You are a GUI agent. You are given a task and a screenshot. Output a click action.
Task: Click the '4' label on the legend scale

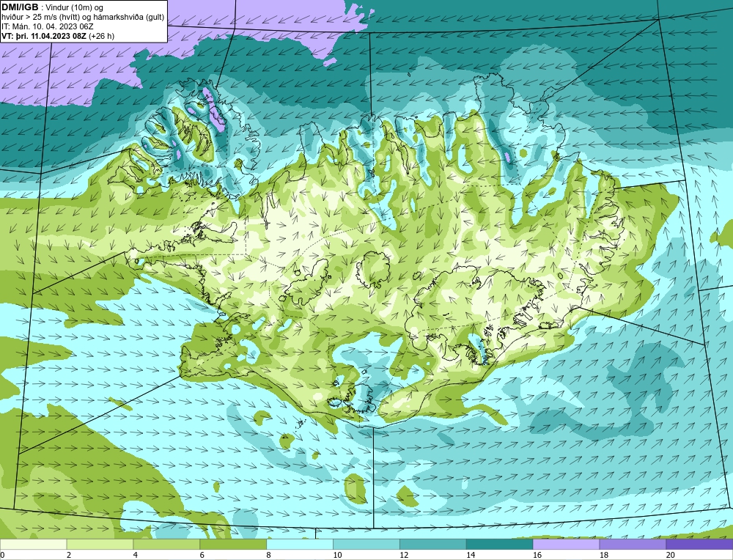[x=136, y=555]
